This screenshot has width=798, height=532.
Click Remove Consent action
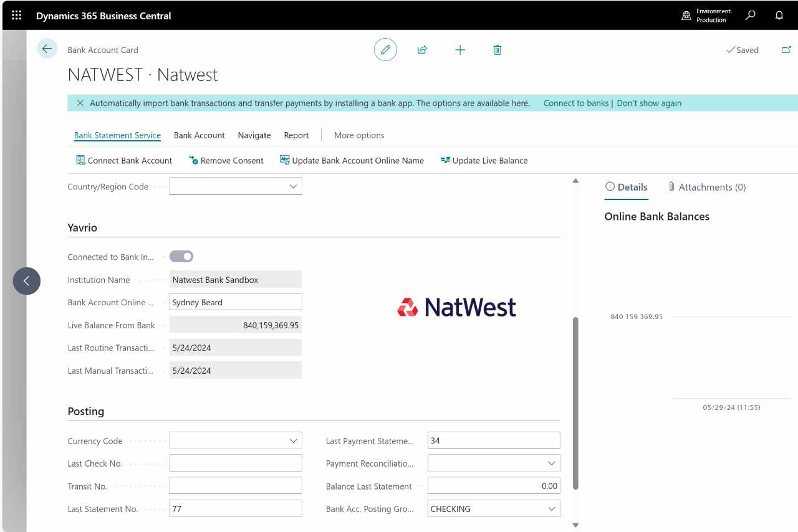click(x=226, y=161)
